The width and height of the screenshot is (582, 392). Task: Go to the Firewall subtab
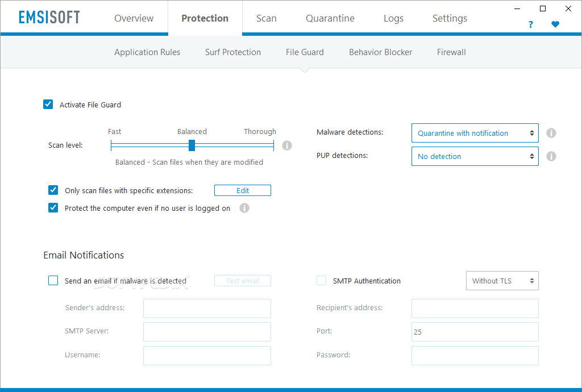tap(451, 52)
